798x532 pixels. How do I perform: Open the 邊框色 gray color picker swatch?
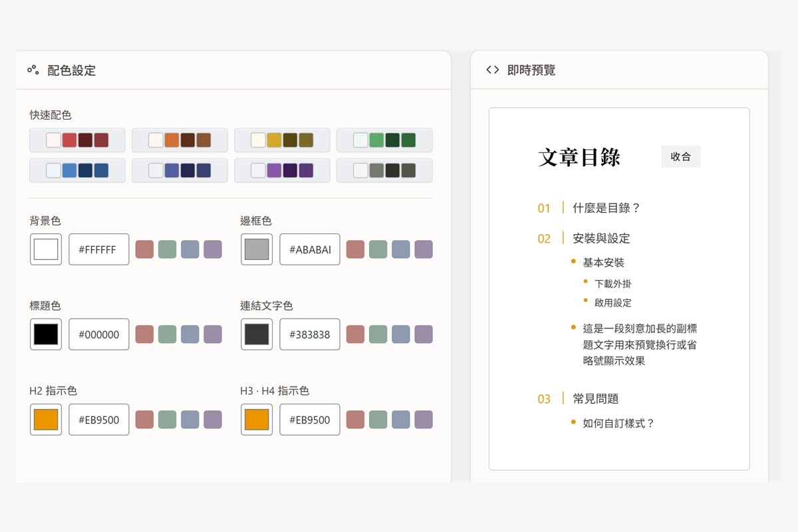click(x=257, y=249)
